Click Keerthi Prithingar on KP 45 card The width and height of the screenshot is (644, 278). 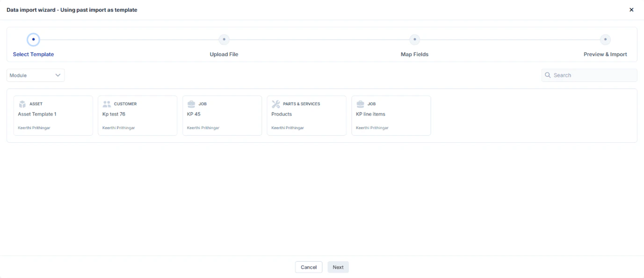(203, 128)
